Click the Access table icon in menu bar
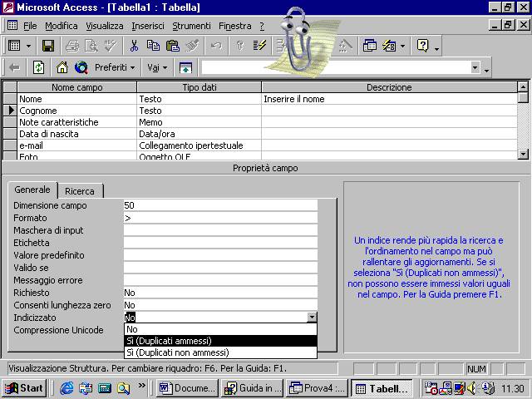The height and width of the screenshot is (399, 532). (12, 26)
